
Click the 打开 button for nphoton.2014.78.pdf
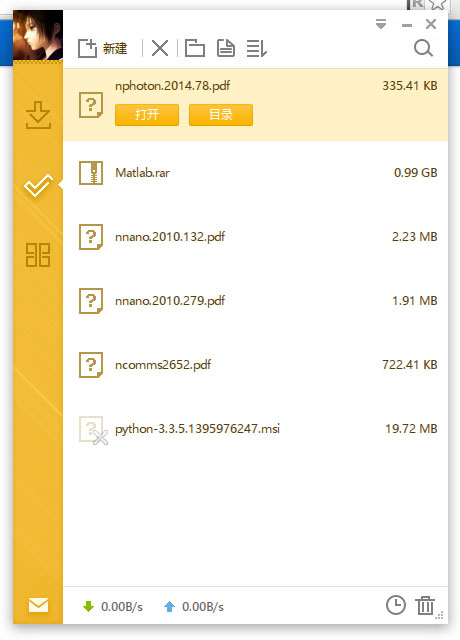click(147, 115)
